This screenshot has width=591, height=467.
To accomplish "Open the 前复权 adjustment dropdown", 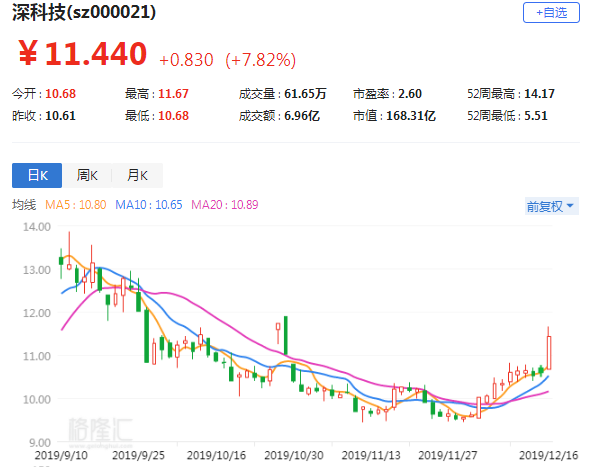I will [x=551, y=206].
